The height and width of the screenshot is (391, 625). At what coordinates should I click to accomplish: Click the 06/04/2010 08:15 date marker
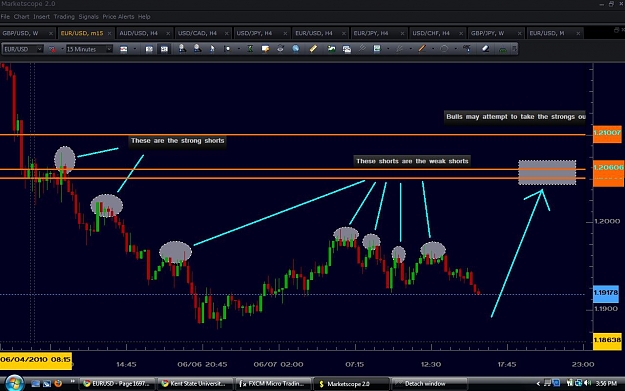tap(35, 360)
